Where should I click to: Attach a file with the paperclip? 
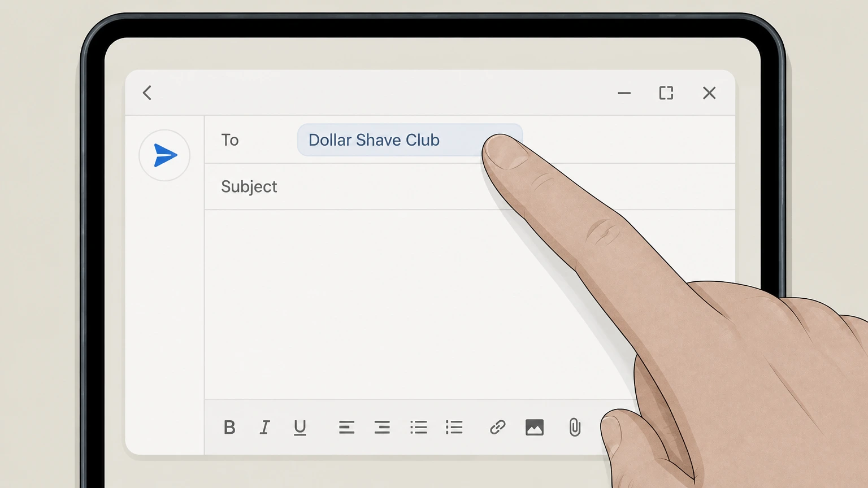[575, 428]
